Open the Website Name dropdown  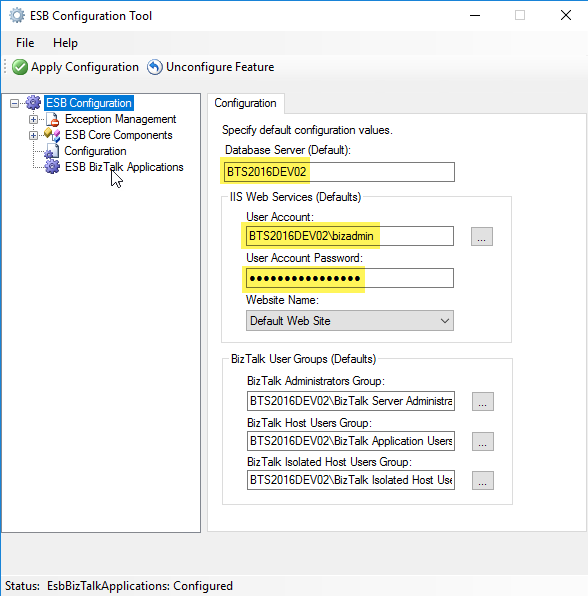click(350, 321)
